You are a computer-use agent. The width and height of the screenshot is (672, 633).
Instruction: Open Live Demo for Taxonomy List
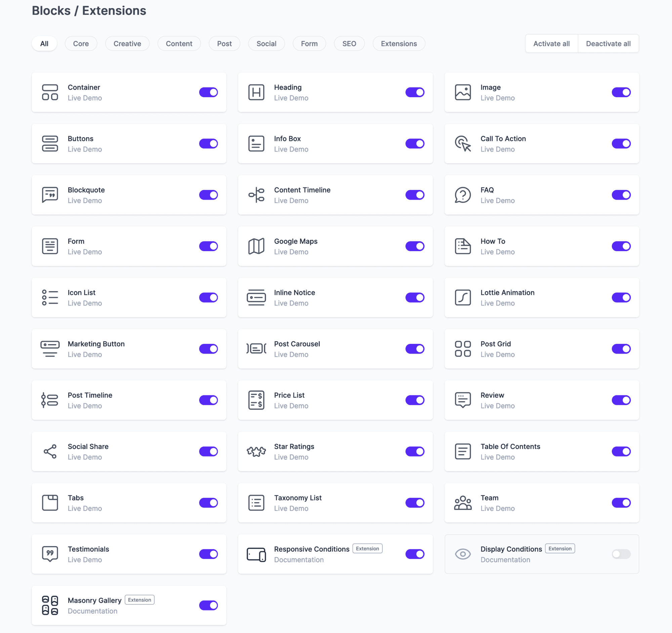coord(291,508)
